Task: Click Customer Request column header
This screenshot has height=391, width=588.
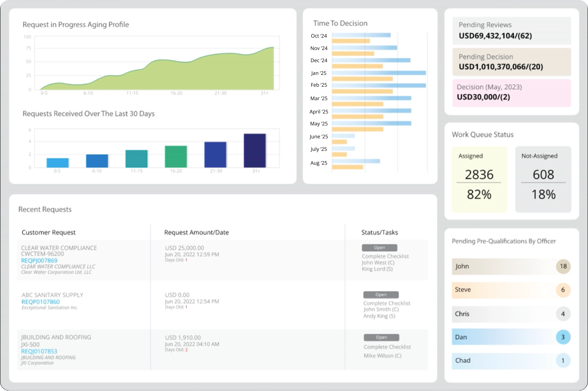Action: tap(49, 232)
